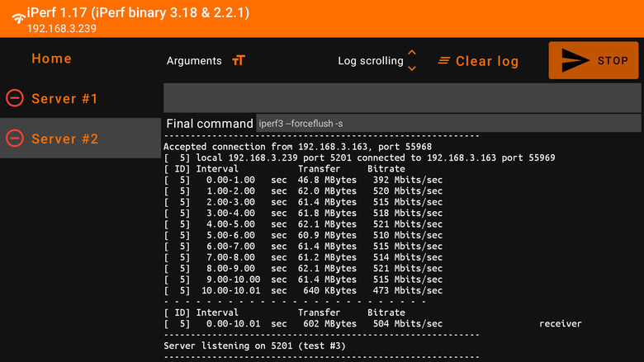Click the WiFi icon in the header
The image size is (644, 362).
(18, 18)
